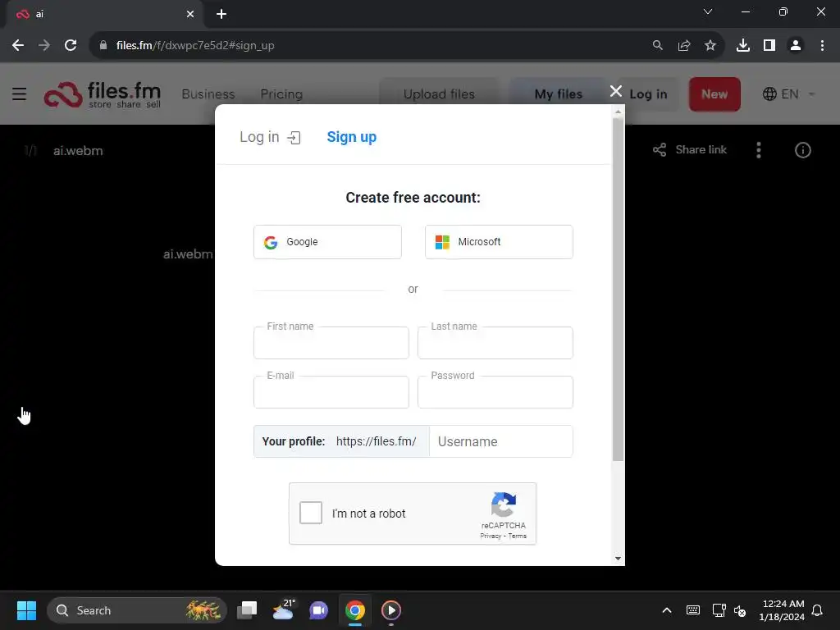Image resolution: width=840 pixels, height=630 pixels.
Task: Click the My files tab
Action: (x=558, y=94)
